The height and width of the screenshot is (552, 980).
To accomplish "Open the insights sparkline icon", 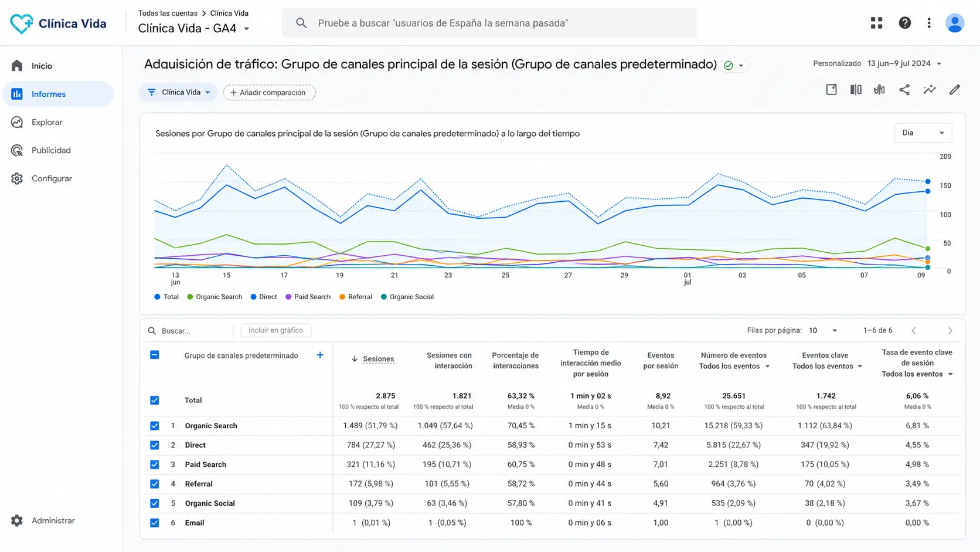I will pos(930,90).
